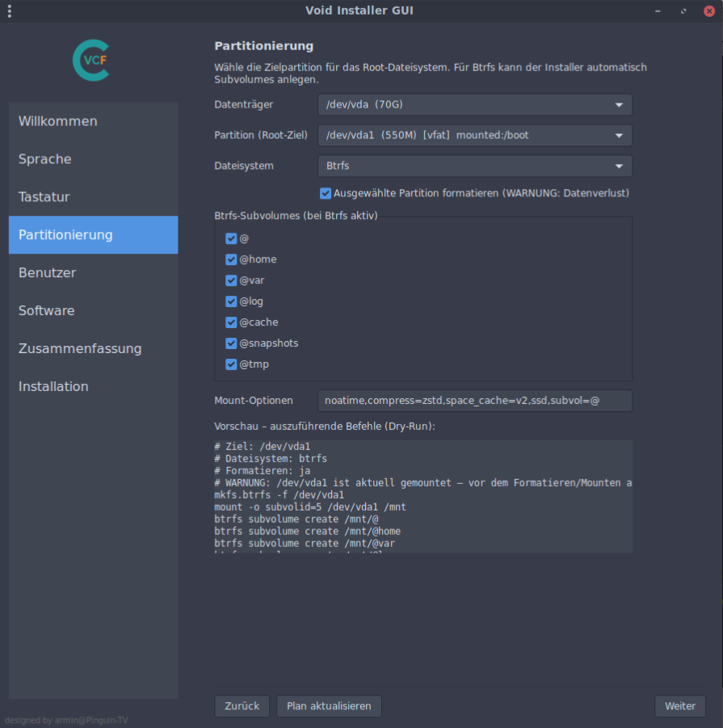Open the window menu (three dots) icon
The image size is (723, 728).
pyautogui.click(x=9, y=11)
